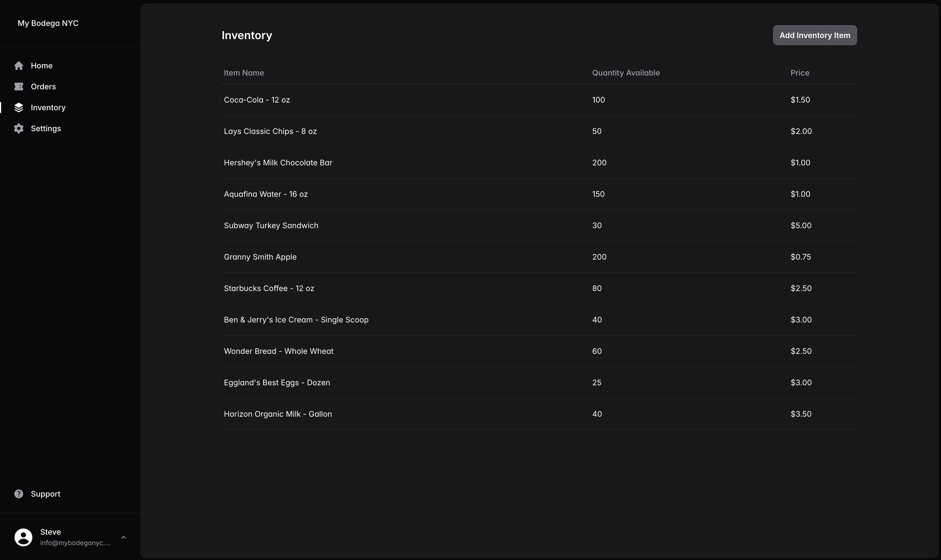Add a new inventory item
This screenshot has height=560, width=941.
(815, 36)
